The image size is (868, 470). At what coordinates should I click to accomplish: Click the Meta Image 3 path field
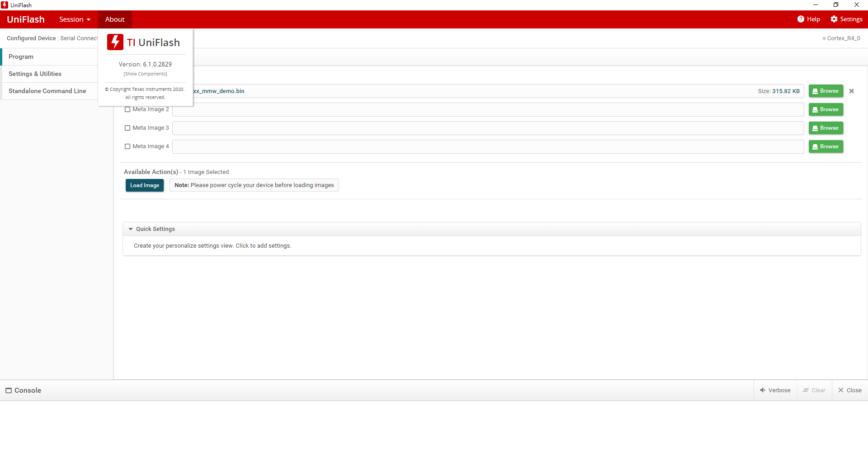pyautogui.click(x=488, y=128)
